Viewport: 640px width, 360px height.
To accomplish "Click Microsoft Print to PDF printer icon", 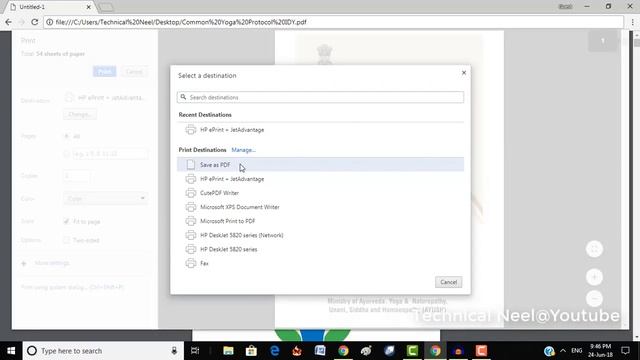I will click(191, 221).
